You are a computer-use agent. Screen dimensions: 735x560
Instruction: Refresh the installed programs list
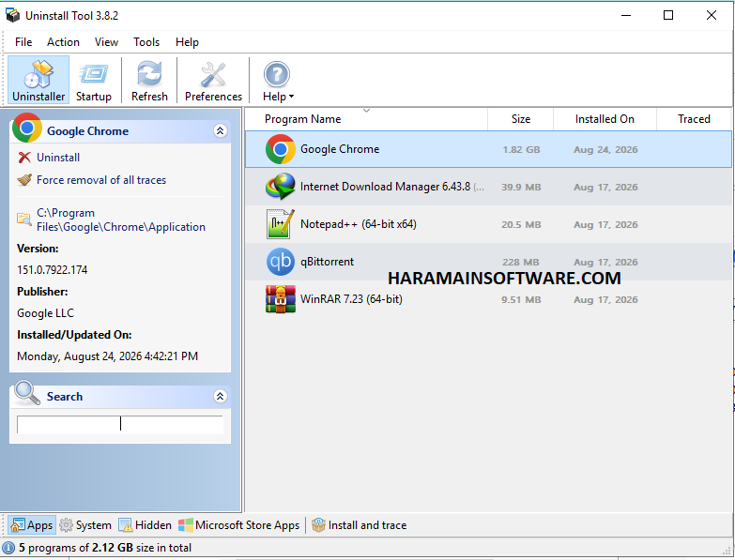149,80
